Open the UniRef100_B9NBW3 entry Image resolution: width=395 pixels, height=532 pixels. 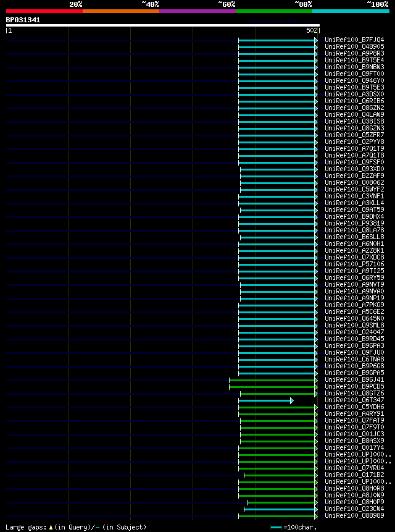coord(354,67)
